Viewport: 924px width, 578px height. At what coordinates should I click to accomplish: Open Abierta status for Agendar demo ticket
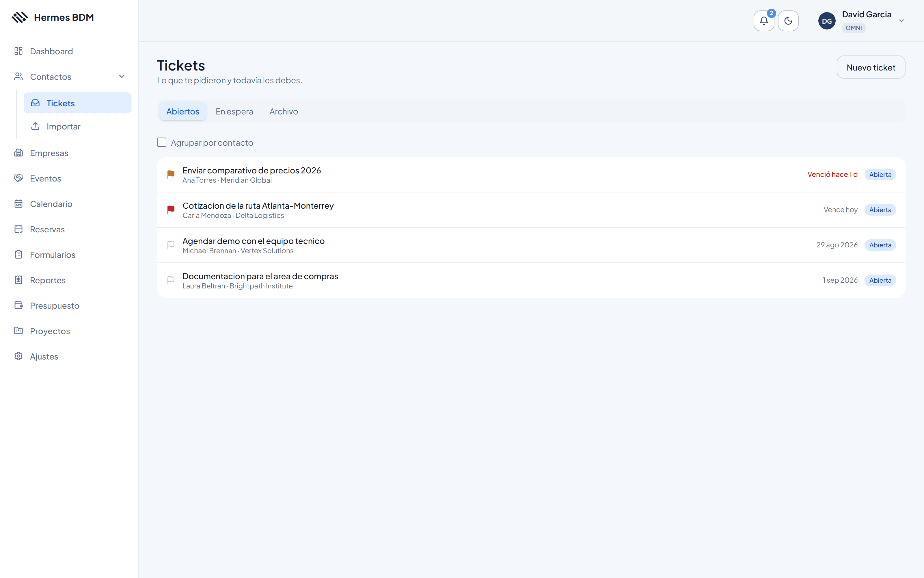pos(880,245)
